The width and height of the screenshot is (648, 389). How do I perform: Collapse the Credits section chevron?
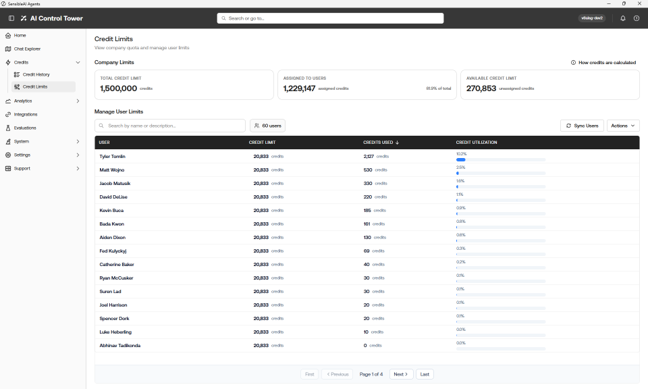tap(78, 62)
